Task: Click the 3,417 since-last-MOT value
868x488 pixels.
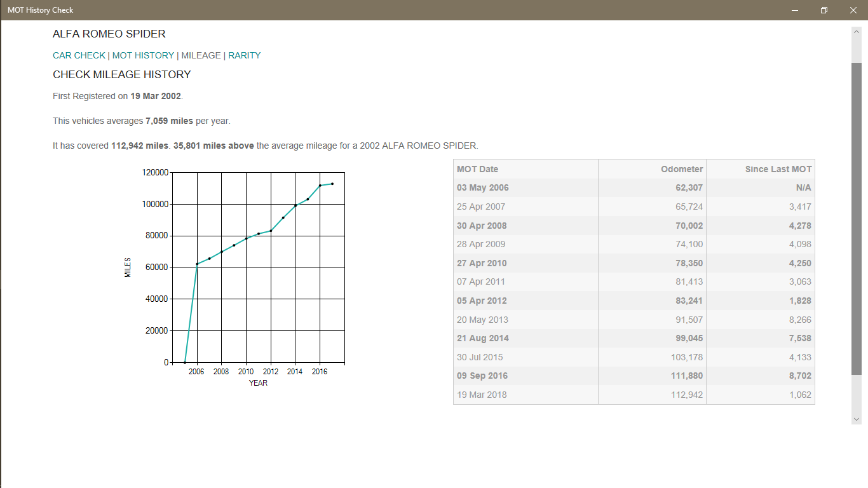Action: [x=800, y=207]
